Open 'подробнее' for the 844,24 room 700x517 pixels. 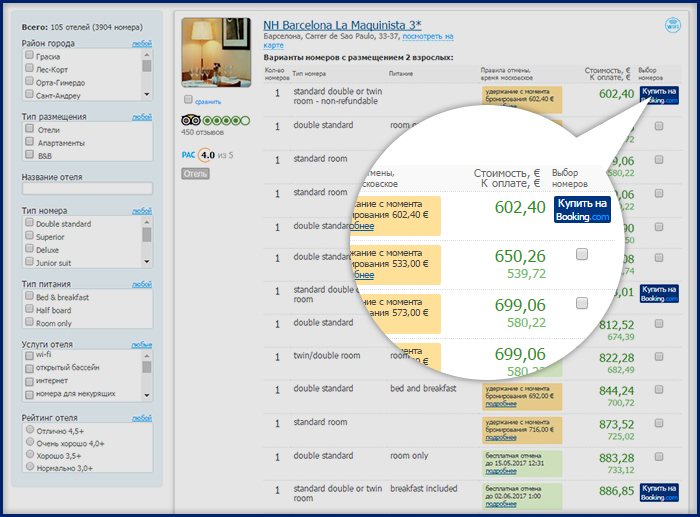[501, 404]
